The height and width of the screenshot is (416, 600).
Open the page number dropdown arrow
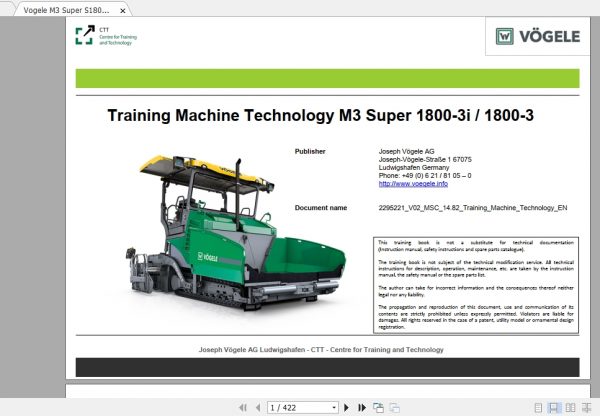334,408
